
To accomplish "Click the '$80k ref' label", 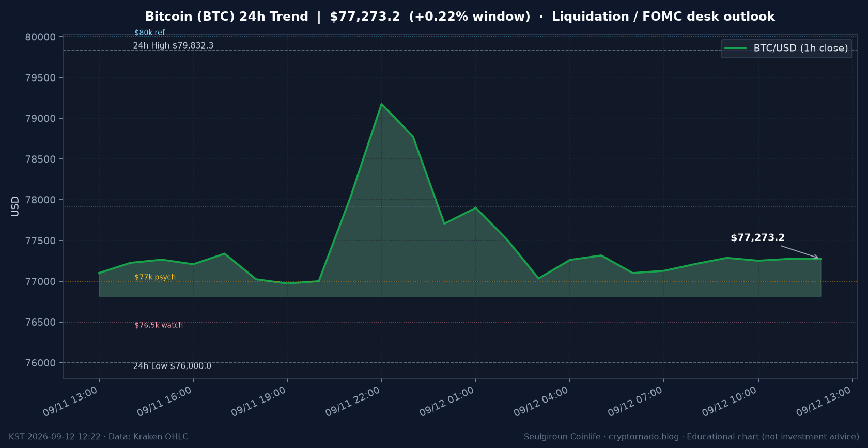I will 150,33.
